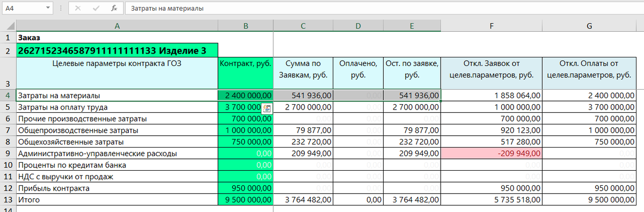Viewport: 644px width, 212px height.
Task: Click contract value 750 000,00 in column B
Action: coord(245,142)
